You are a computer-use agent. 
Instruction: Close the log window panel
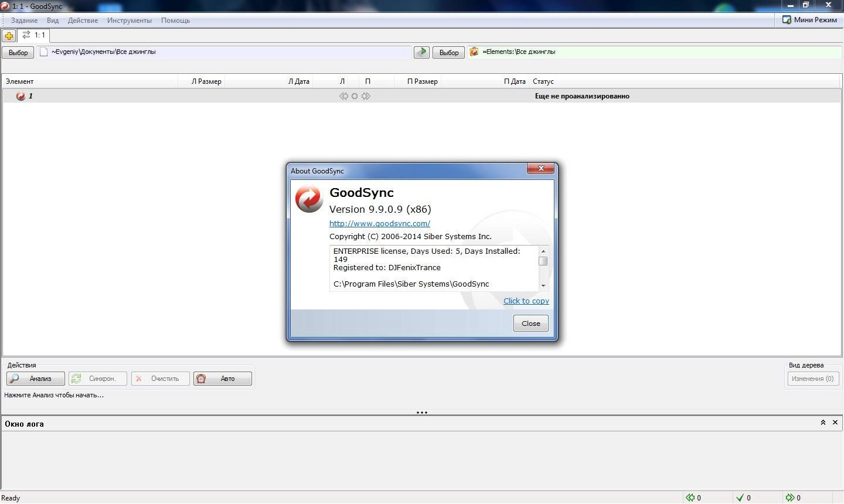click(x=835, y=423)
